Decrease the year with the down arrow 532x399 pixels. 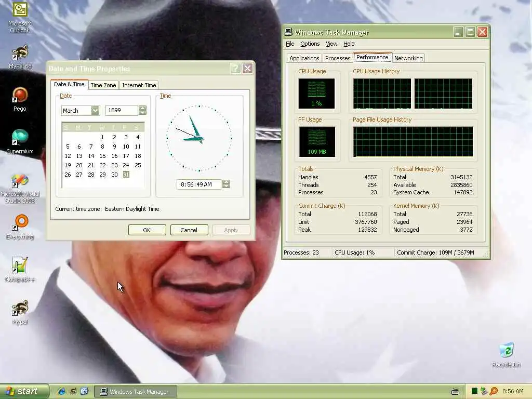(x=142, y=113)
